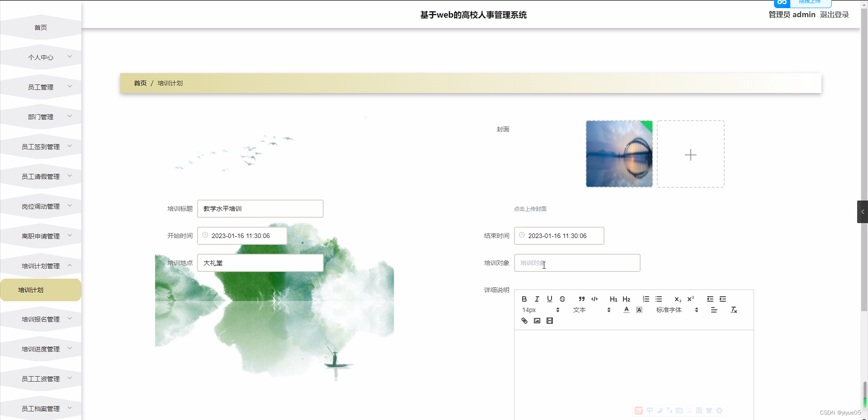Image resolution: width=868 pixels, height=420 pixels.
Task: Click the uploaded bridge cover thumbnail
Action: pyautogui.click(x=619, y=154)
